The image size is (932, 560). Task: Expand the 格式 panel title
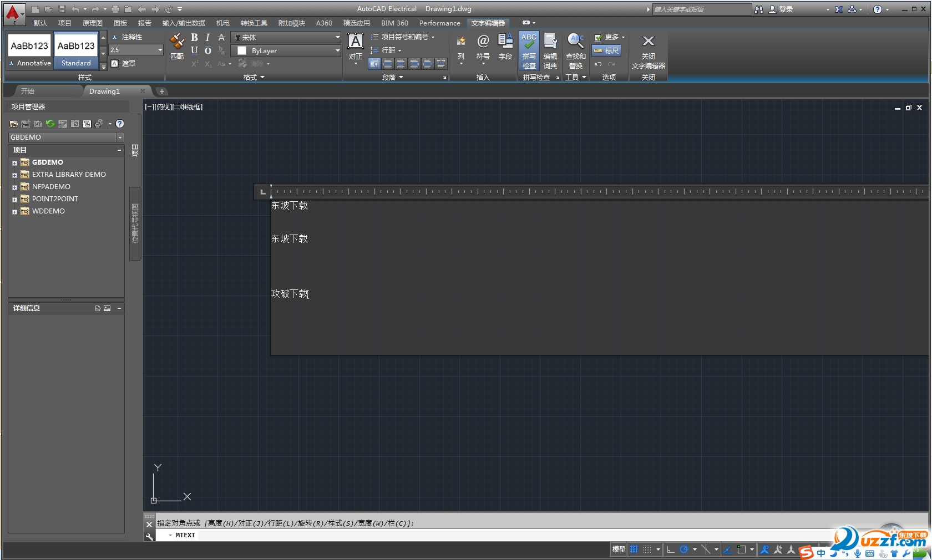point(254,78)
